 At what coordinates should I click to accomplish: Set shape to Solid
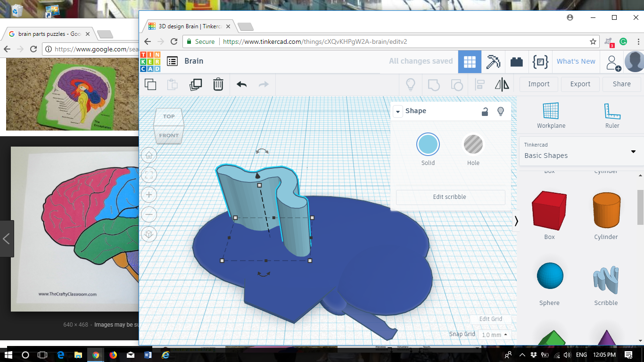coord(428,144)
